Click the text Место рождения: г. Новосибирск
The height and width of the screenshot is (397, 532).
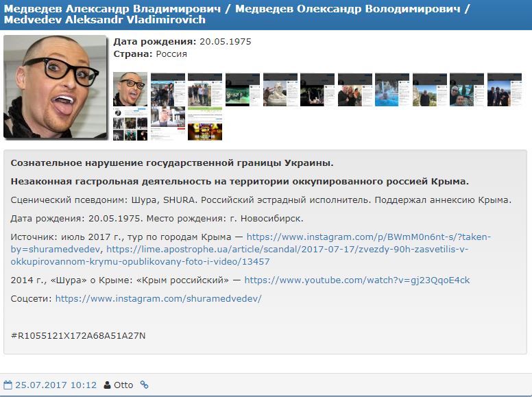pos(225,219)
